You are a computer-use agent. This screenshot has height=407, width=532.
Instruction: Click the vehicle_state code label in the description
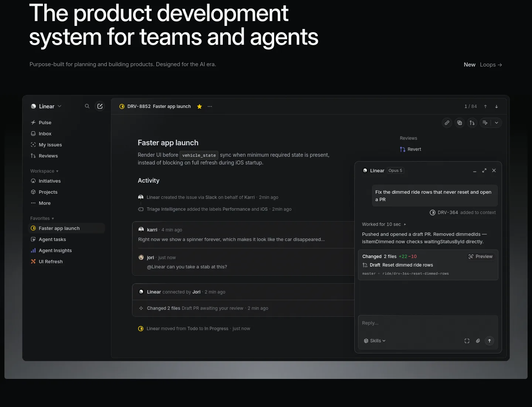point(199,155)
